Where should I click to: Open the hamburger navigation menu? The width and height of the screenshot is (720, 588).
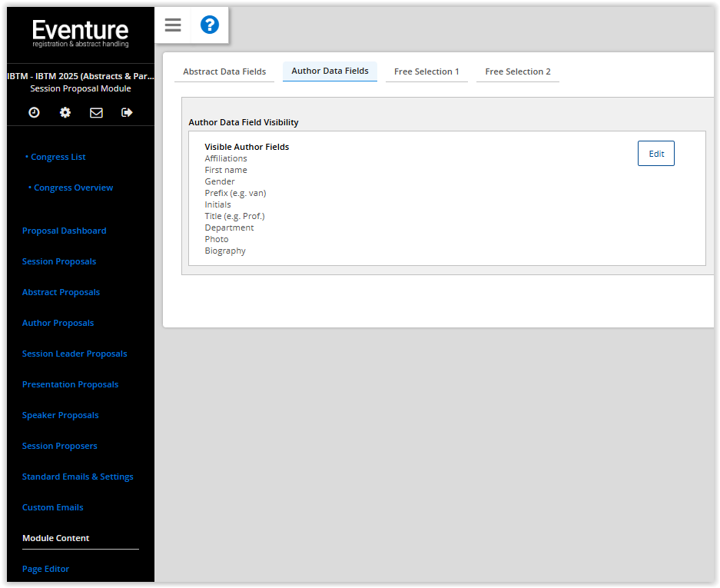pyautogui.click(x=172, y=25)
